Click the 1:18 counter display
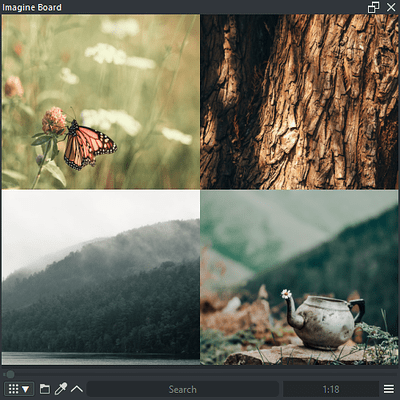This screenshot has height=400, width=400. [331, 389]
